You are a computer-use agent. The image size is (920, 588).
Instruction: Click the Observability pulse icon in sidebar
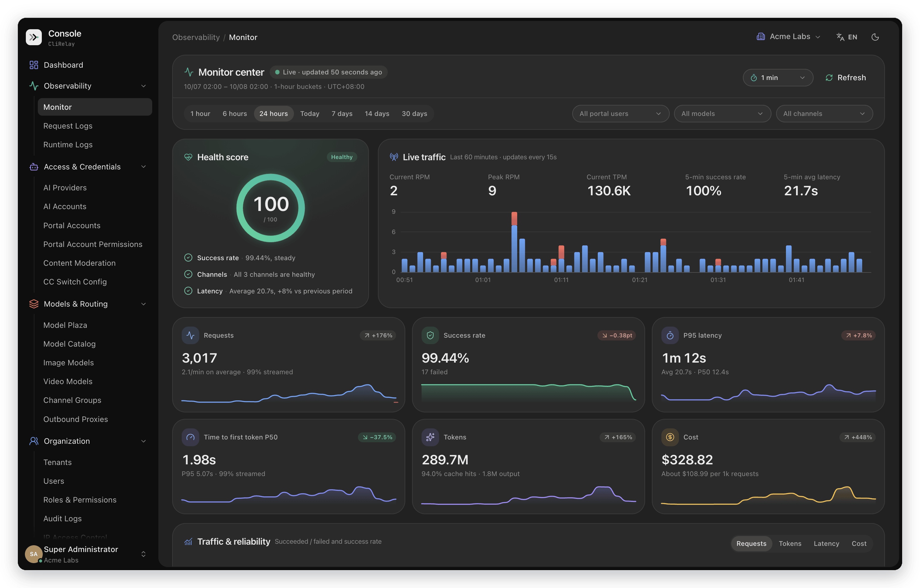[x=34, y=86]
